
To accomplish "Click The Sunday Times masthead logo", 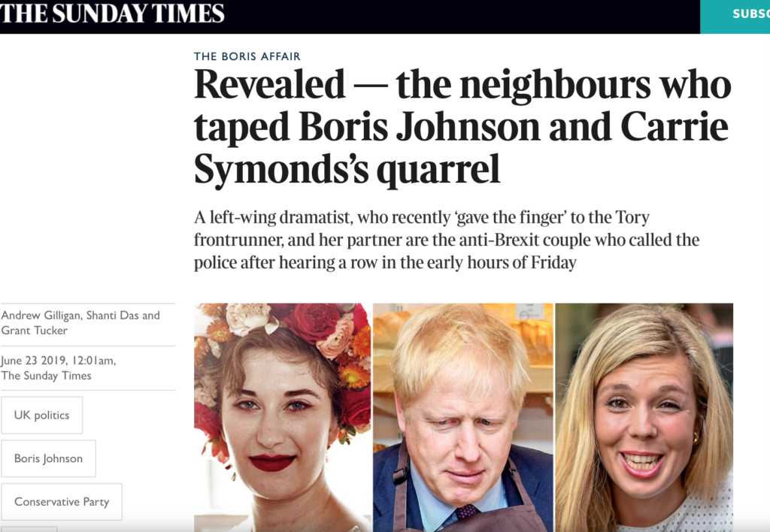I will (112, 13).
